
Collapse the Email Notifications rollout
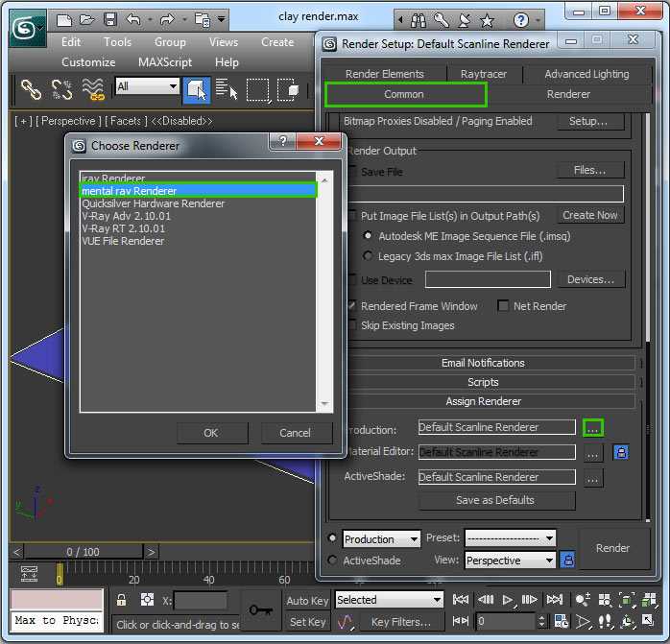pos(483,363)
